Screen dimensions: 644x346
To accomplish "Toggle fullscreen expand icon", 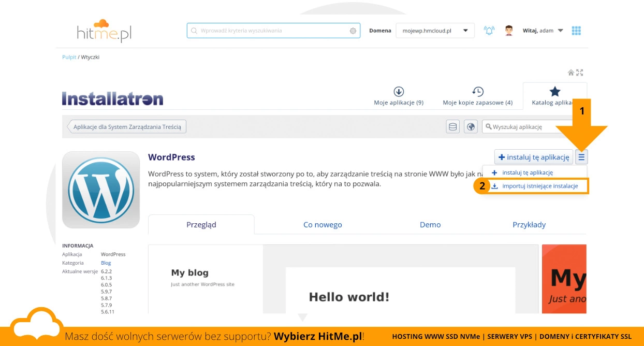I will point(580,73).
